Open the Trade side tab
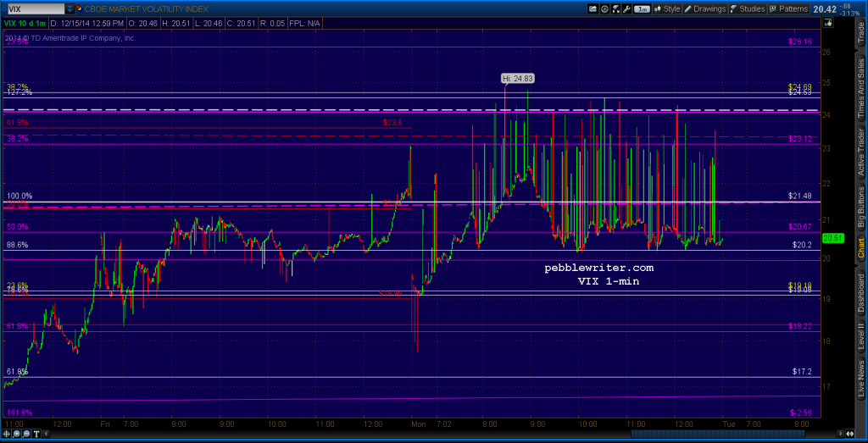Image resolution: width=868 pixels, height=443 pixels. tap(861, 33)
